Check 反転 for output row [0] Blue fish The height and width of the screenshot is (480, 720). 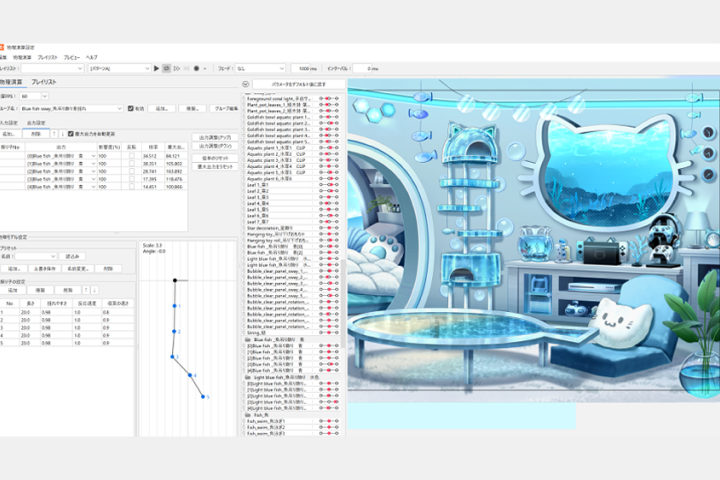tap(132, 156)
